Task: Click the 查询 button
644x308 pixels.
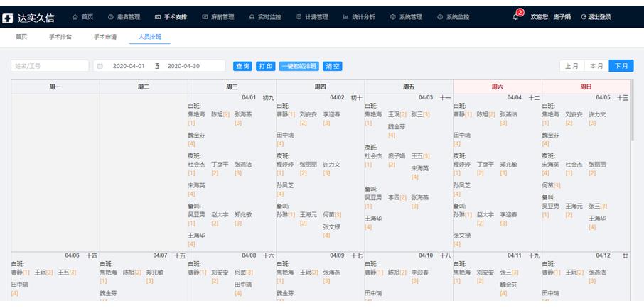Action: click(242, 66)
